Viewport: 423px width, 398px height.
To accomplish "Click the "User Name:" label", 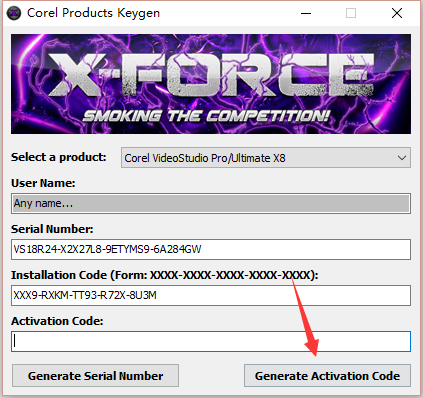I will click(x=43, y=183).
